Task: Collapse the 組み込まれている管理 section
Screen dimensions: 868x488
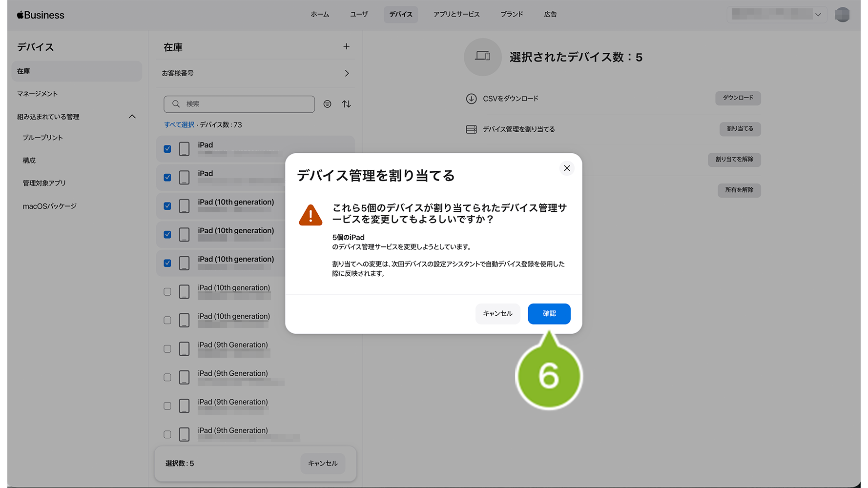Action: [132, 117]
